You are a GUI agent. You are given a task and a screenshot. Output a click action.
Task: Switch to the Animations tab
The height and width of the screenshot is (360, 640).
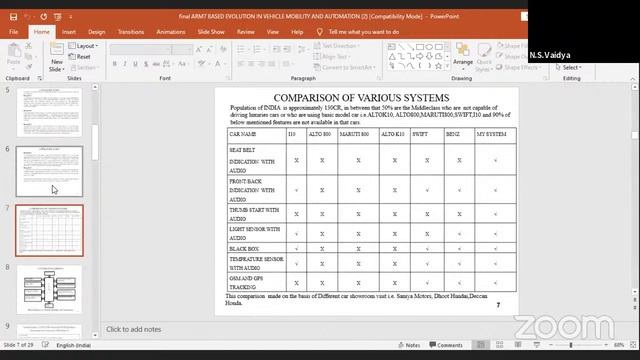(171, 32)
